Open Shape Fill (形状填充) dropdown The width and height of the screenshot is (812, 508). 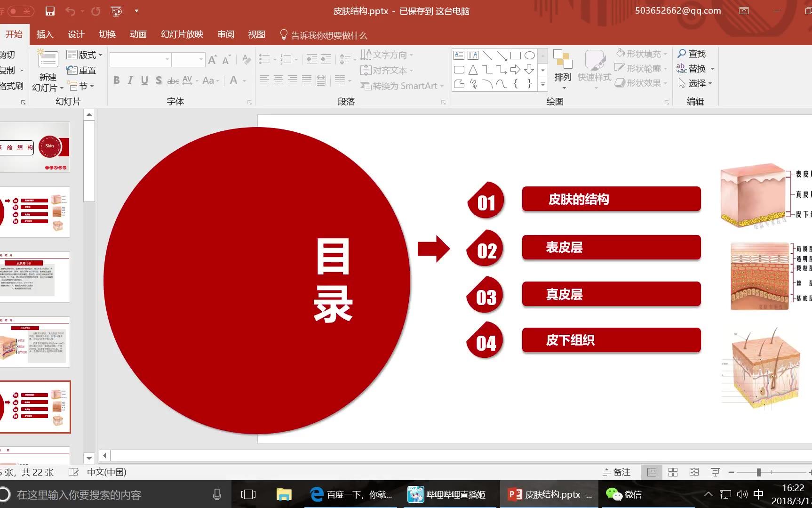[642, 54]
